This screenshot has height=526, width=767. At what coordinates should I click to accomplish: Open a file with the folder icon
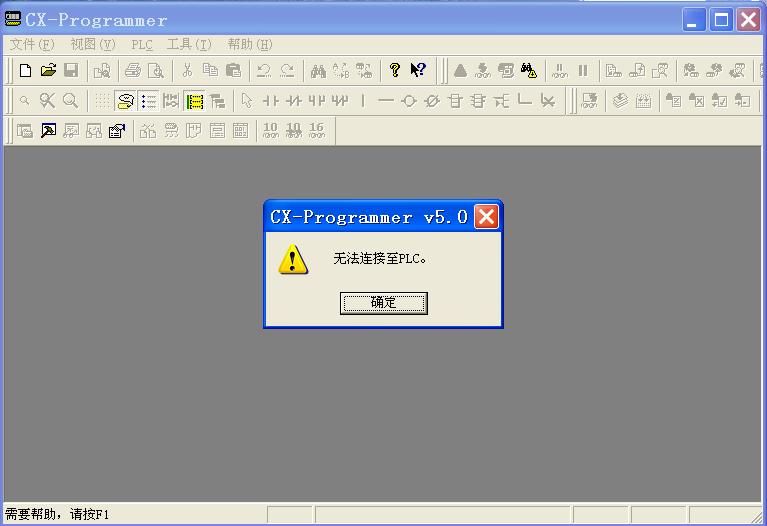click(x=48, y=70)
